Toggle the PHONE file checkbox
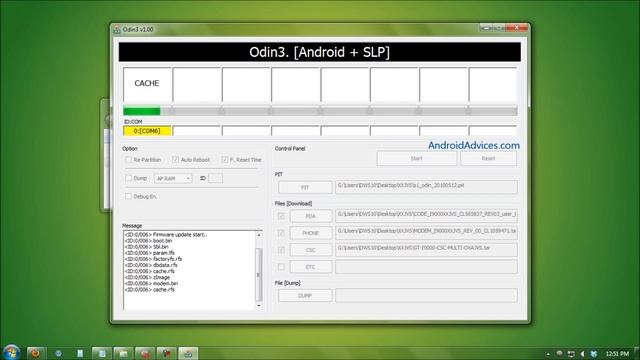The width and height of the screenshot is (640, 360). click(281, 233)
